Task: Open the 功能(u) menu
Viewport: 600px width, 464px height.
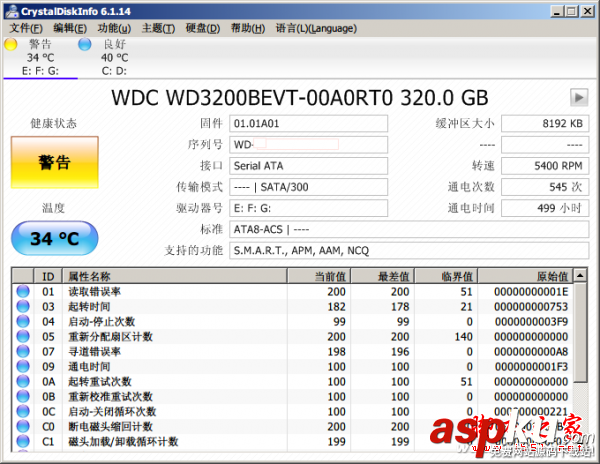Action: pos(114,28)
